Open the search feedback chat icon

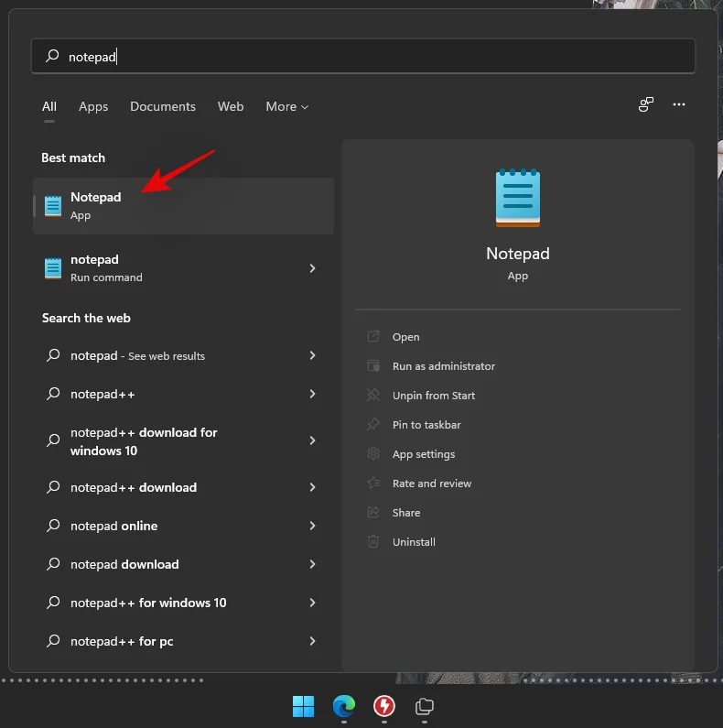(646, 104)
